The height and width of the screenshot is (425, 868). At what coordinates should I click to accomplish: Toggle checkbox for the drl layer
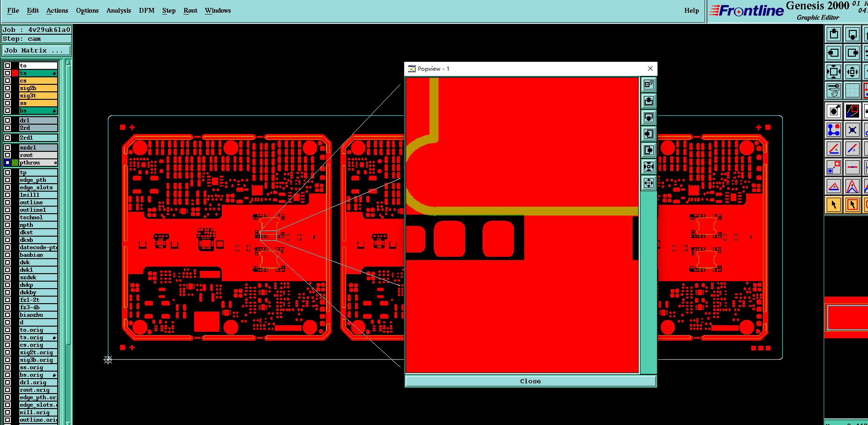[8, 120]
